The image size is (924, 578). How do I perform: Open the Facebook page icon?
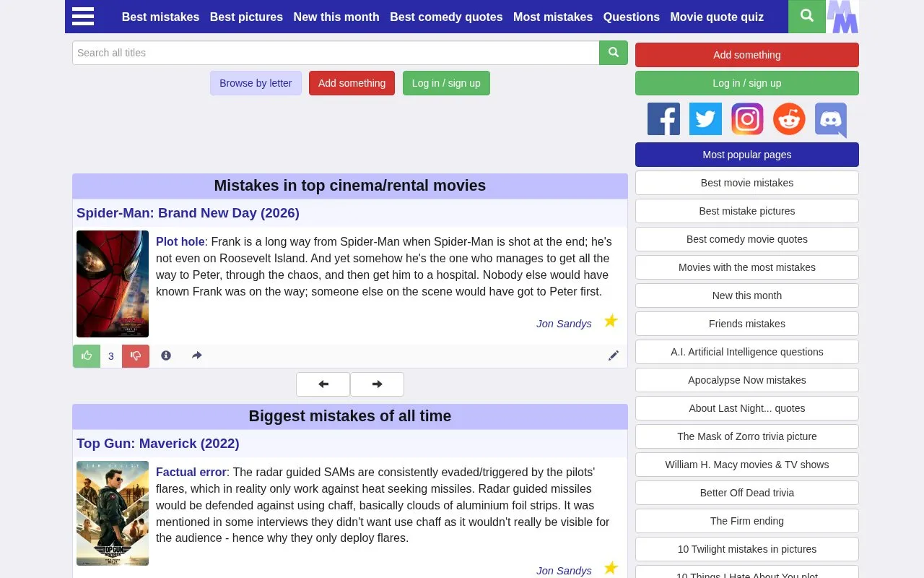click(663, 119)
